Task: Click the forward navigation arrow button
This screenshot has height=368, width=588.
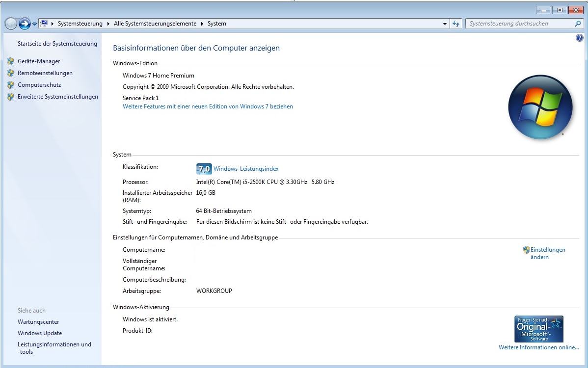Action: [x=25, y=24]
